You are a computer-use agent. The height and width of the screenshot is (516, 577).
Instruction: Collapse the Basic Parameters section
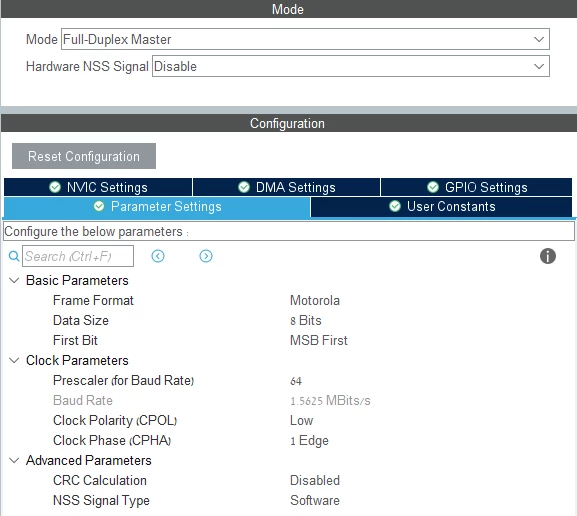14,280
